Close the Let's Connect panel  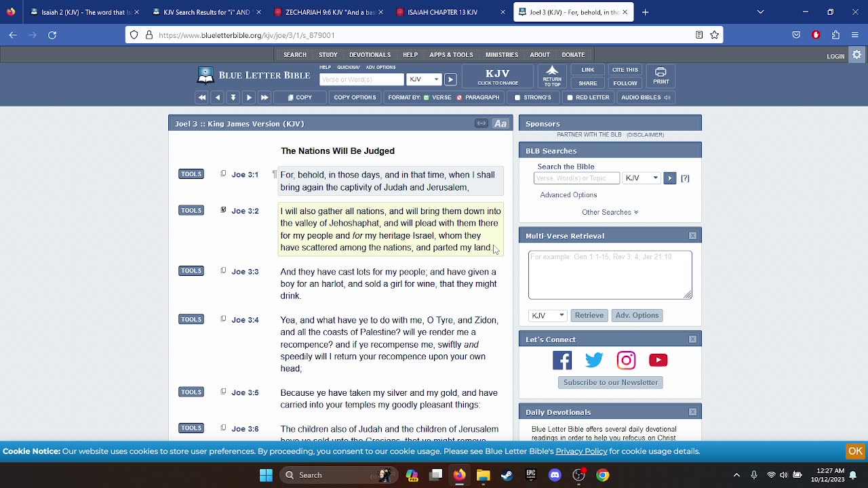(692, 340)
